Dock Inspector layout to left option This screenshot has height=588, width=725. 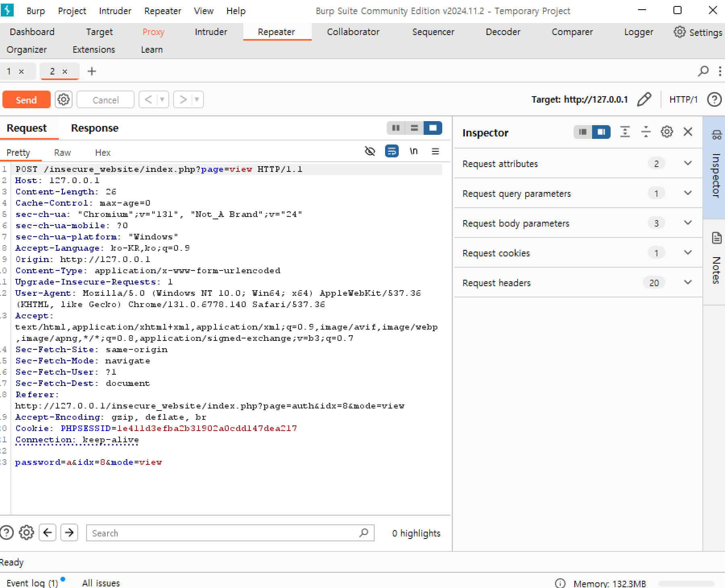(582, 132)
